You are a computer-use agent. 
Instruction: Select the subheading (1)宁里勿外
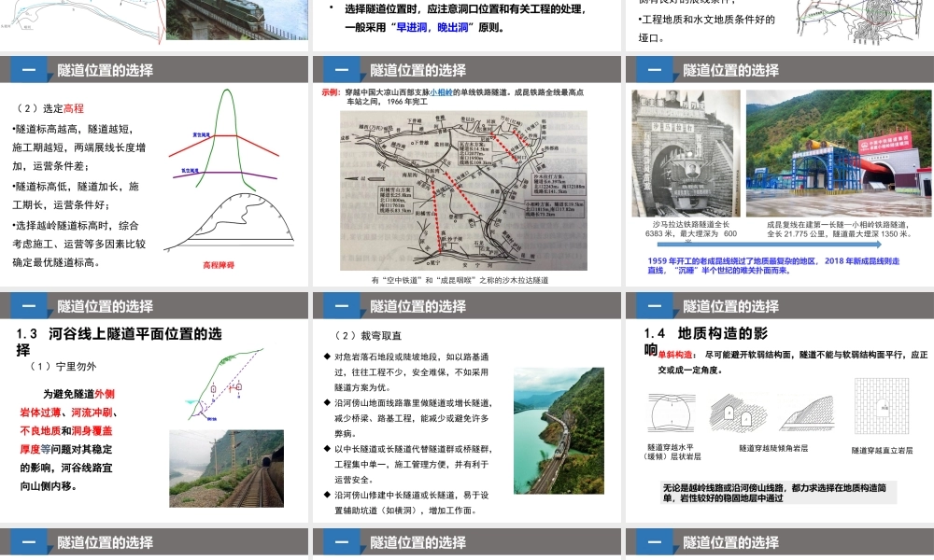(x=64, y=367)
